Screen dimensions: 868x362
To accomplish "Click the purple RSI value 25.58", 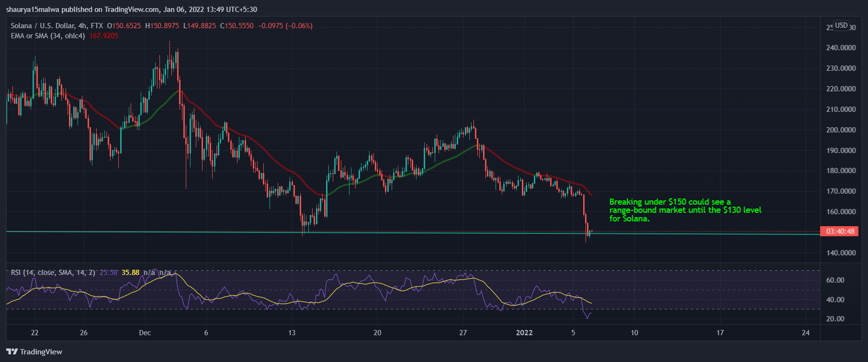I will click(x=108, y=273).
